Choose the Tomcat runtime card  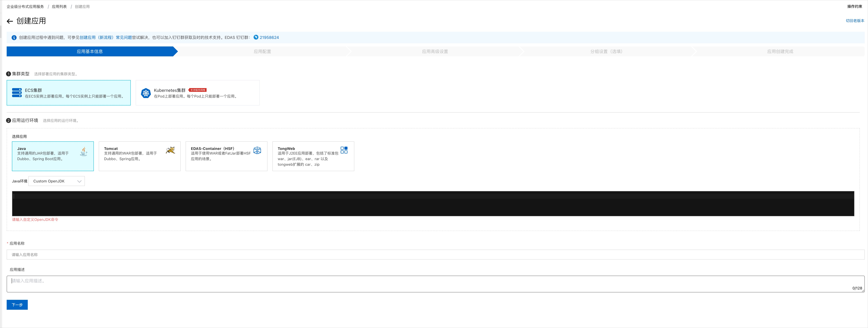[x=140, y=156]
